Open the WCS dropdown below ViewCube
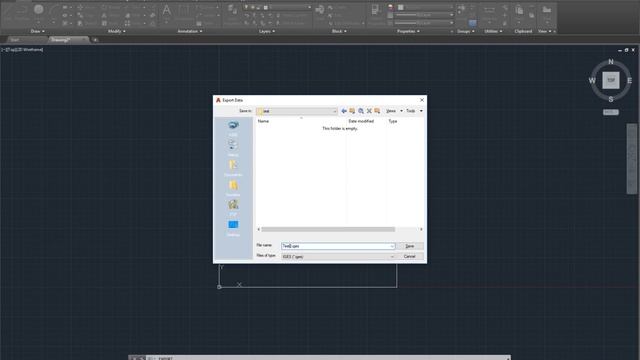 click(x=611, y=112)
